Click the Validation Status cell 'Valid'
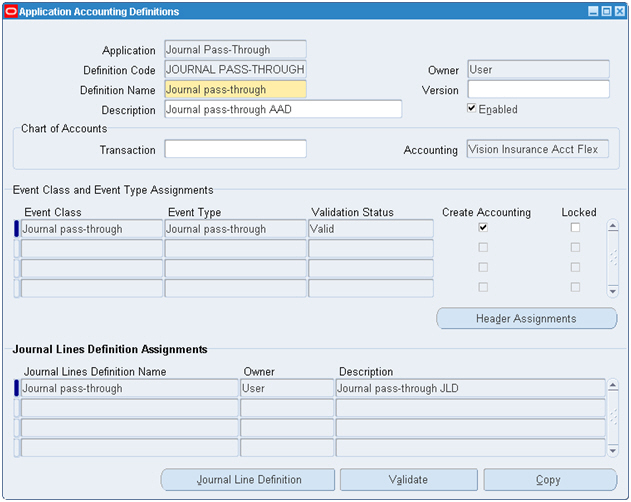 coord(371,229)
